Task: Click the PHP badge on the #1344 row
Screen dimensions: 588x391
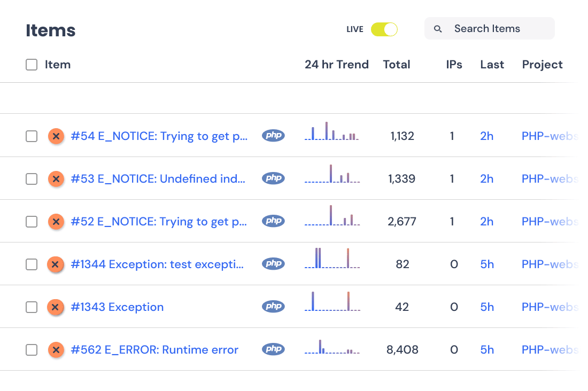Action: 273,264
